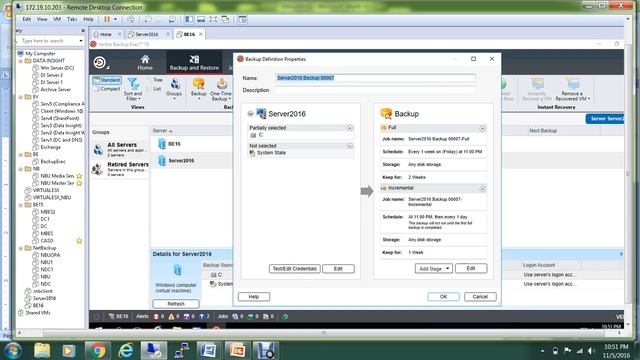The image size is (640, 360).
Task: Open the Tabs menu
Action: [72, 19]
